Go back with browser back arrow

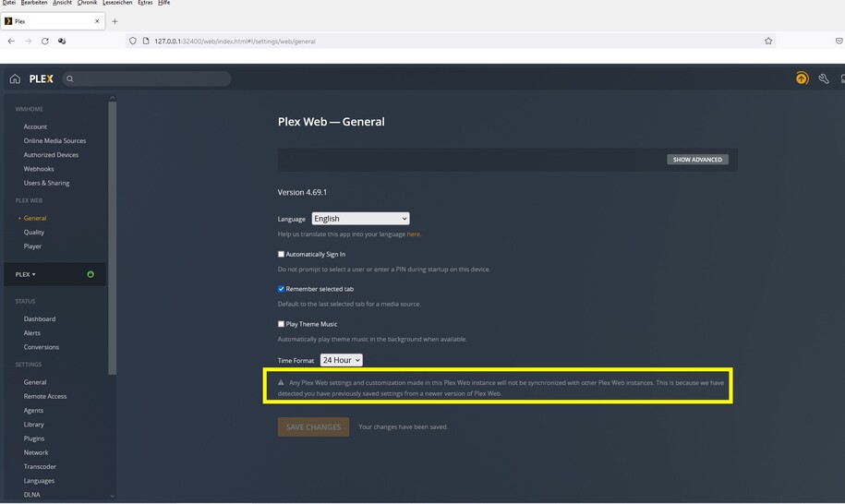pos(11,41)
